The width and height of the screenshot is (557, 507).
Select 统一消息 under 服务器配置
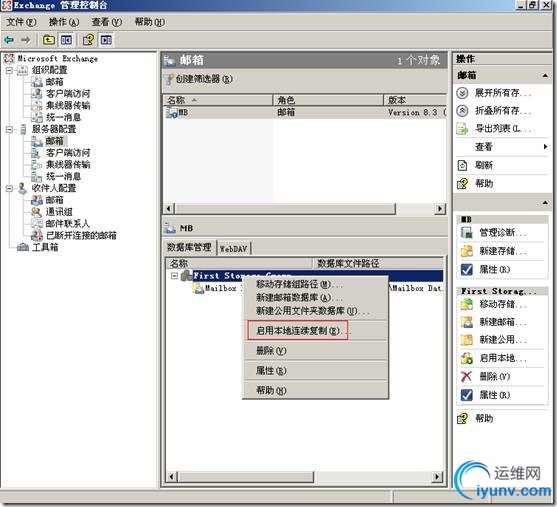coord(63,177)
